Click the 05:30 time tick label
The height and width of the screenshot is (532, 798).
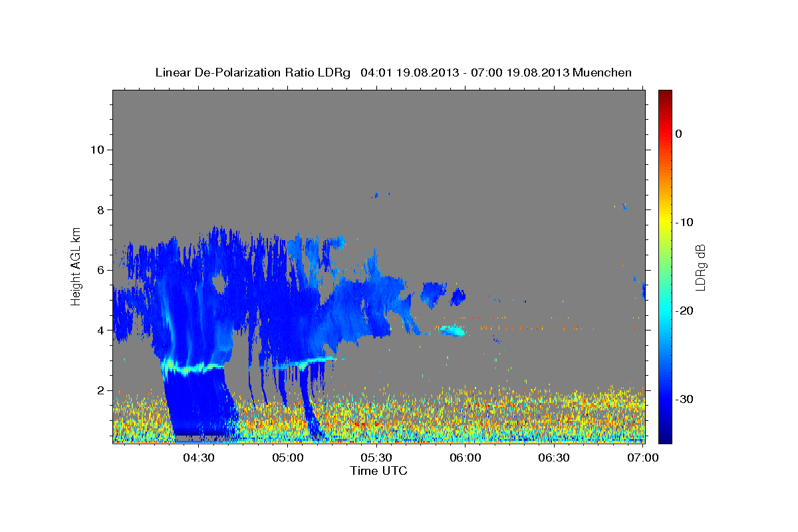376,458
